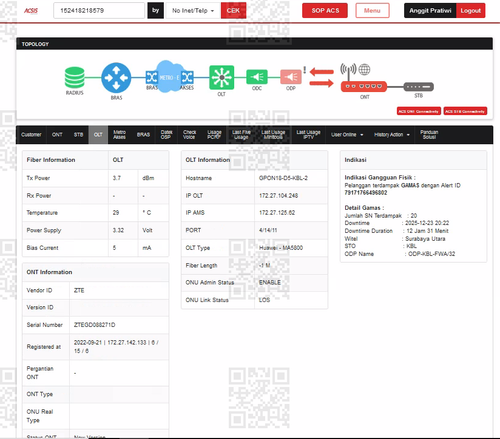
Task: Click the Downtime Duration 12 Jam 31 Menit
Action: click(427, 231)
